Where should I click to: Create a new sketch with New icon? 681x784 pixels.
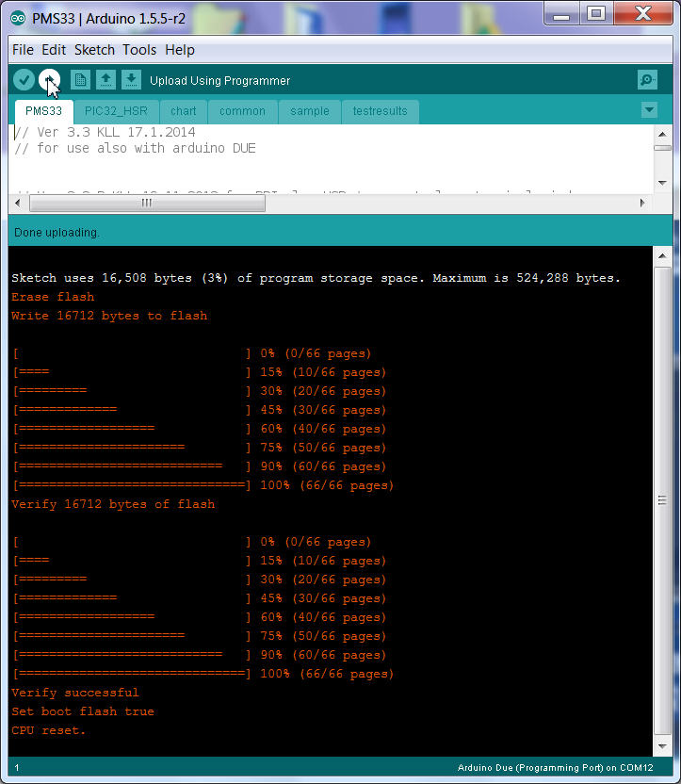[x=81, y=80]
